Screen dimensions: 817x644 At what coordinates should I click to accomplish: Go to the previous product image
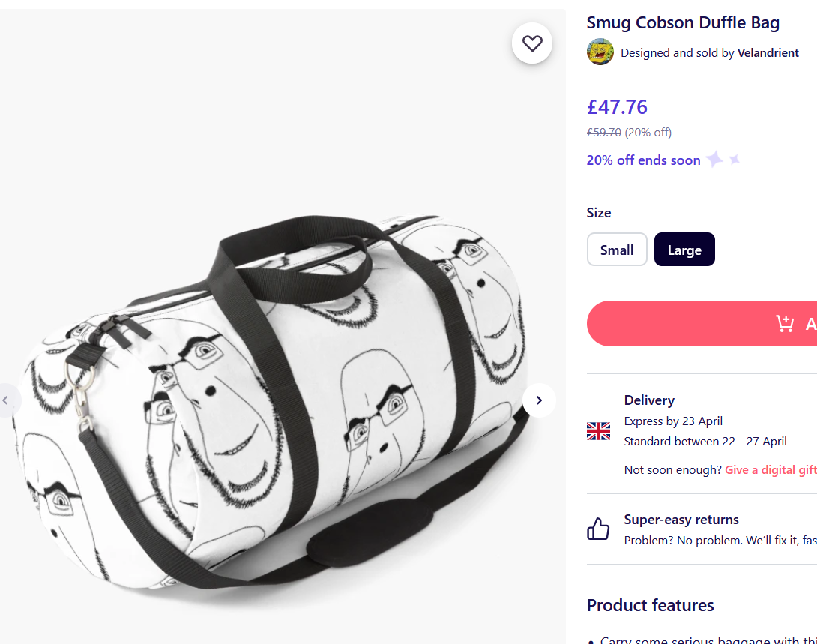pyautogui.click(x=6, y=400)
